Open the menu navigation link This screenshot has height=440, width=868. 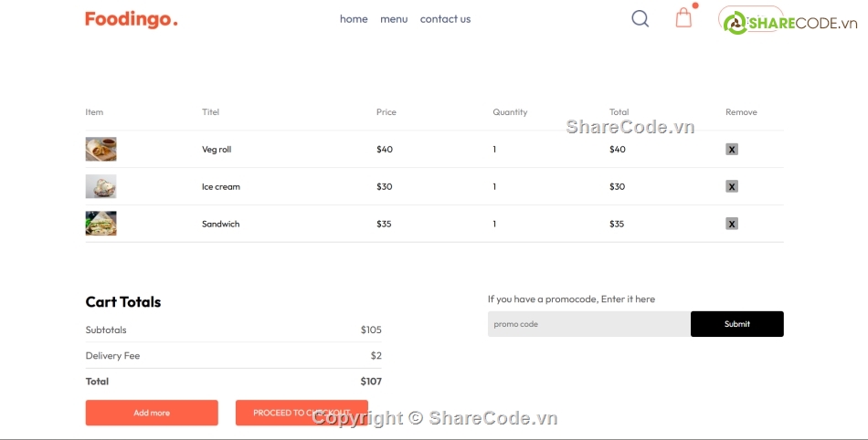coord(394,19)
